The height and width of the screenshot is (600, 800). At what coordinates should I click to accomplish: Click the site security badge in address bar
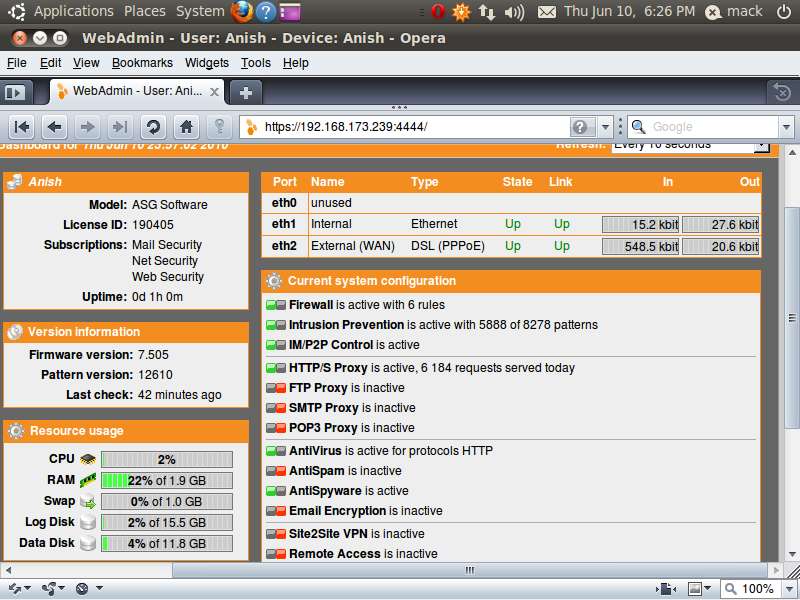pos(580,127)
